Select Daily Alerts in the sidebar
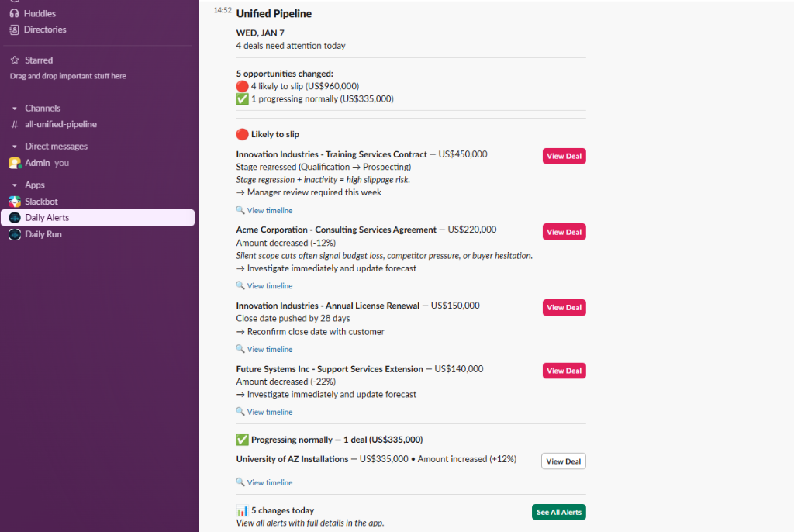The height and width of the screenshot is (532, 794). pos(49,217)
